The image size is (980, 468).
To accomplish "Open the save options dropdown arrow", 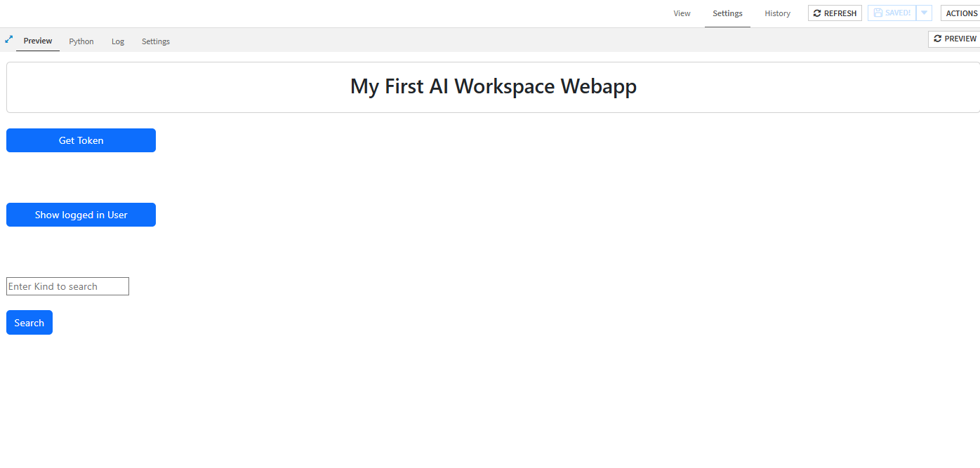I will click(924, 13).
